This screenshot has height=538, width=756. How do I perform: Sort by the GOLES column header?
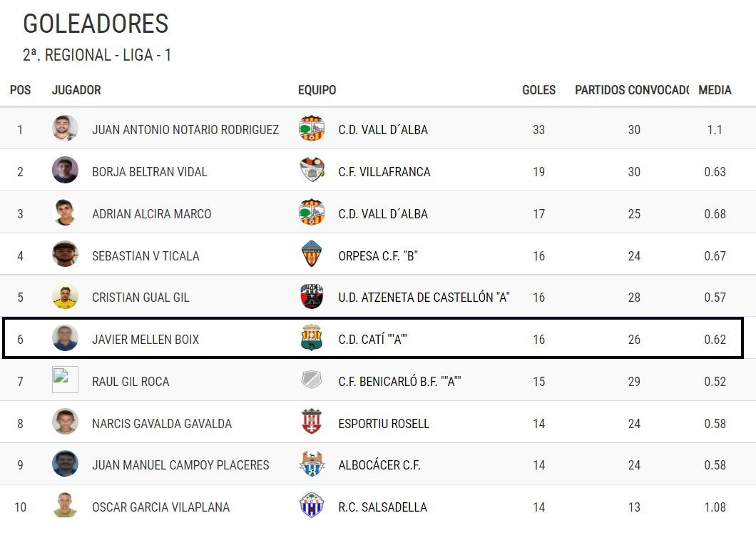pyautogui.click(x=538, y=90)
